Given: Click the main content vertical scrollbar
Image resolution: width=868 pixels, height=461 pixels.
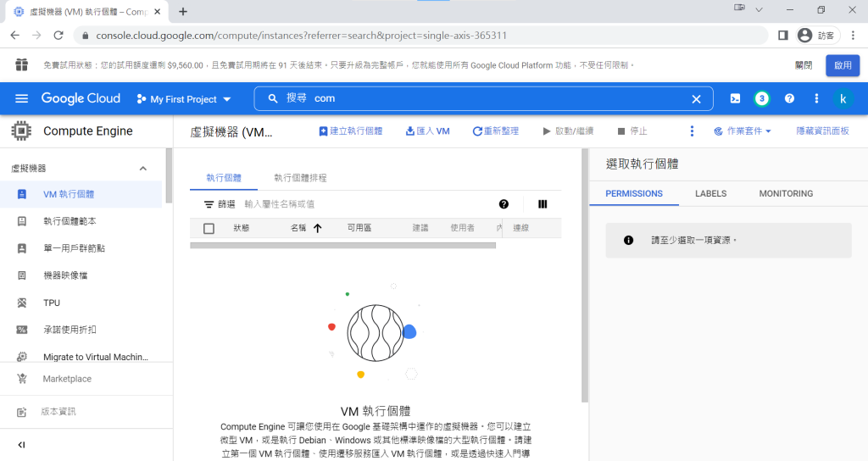Looking at the screenshot, I should (585, 275).
